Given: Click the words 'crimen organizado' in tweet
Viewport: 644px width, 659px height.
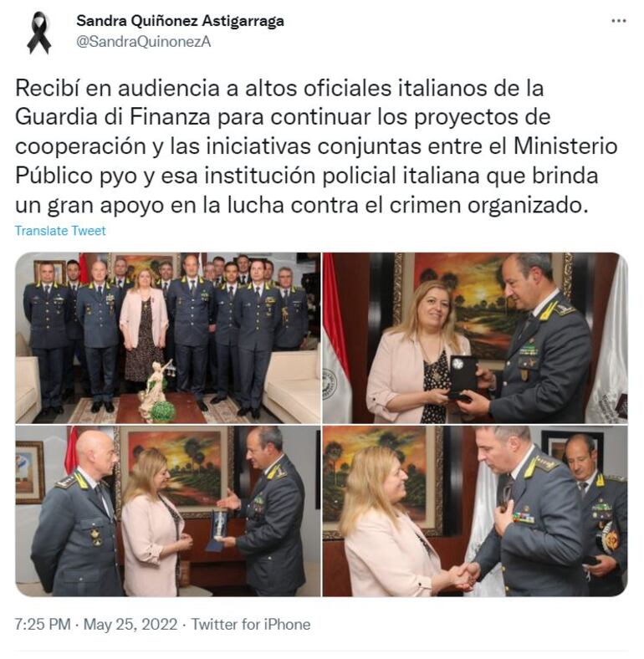Looking at the screenshot, I should tap(487, 205).
